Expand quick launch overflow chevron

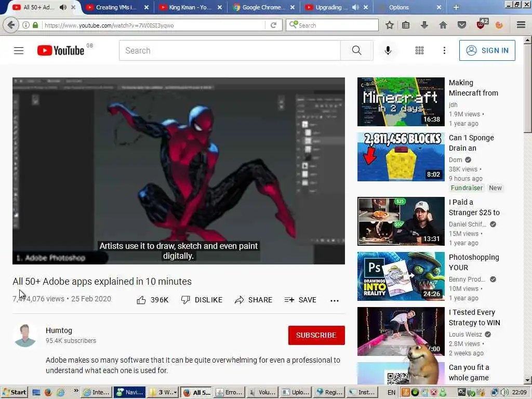pos(76,391)
